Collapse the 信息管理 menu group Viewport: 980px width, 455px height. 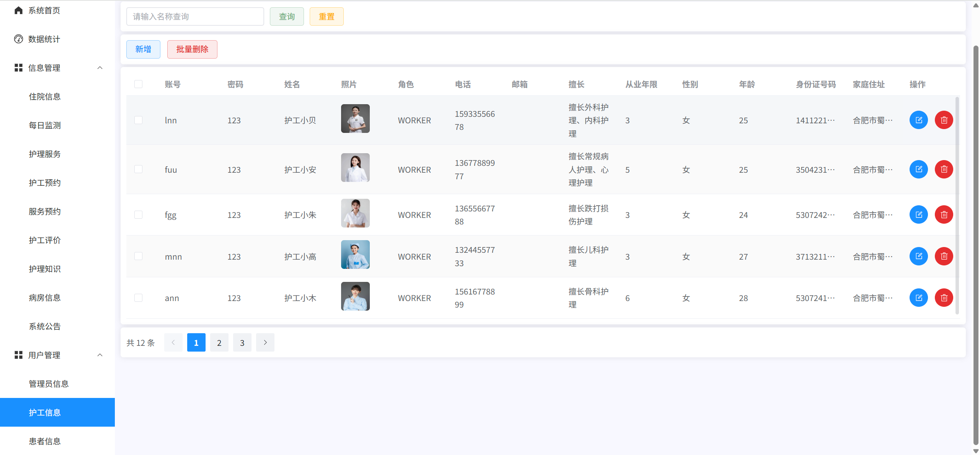[100, 68]
